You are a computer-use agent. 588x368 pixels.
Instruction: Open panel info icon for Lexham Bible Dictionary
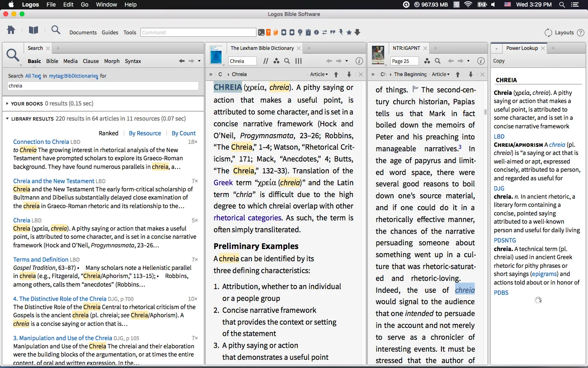tap(359, 61)
